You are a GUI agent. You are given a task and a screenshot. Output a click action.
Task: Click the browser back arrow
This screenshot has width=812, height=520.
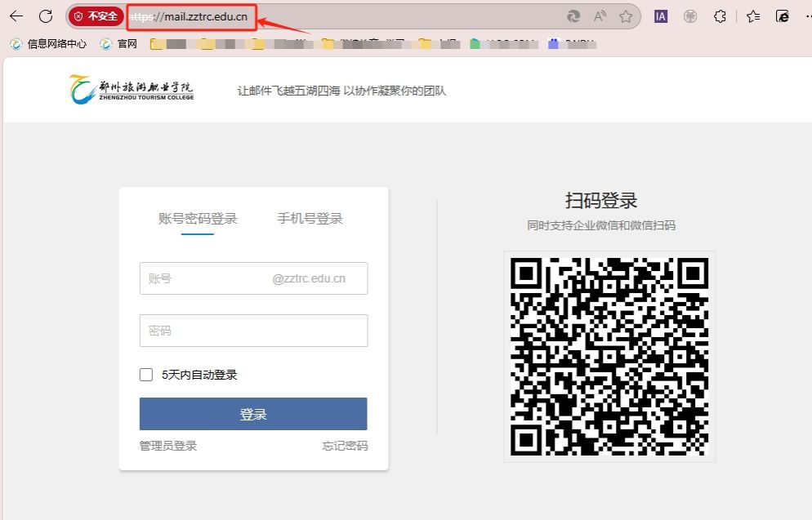16,16
